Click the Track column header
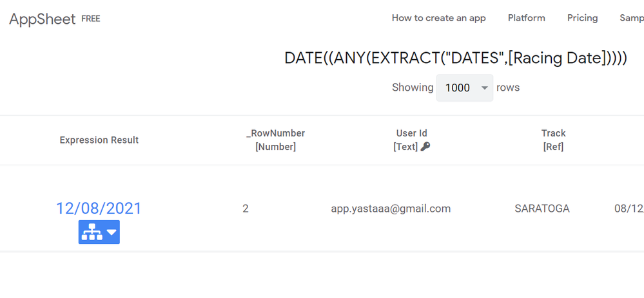Image resolution: width=644 pixels, height=298 pixels. pyautogui.click(x=553, y=140)
